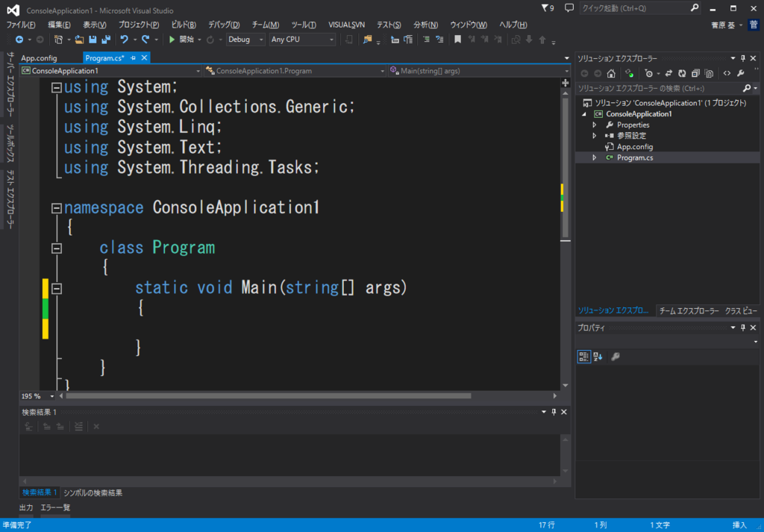Click the Categorized view icon in Properties panel

[583, 357]
